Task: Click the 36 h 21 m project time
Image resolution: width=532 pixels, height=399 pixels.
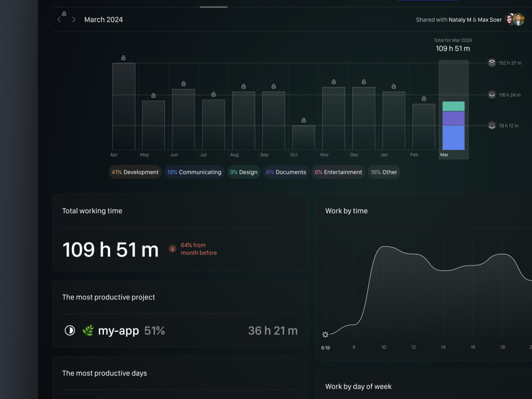Action: [x=273, y=330]
